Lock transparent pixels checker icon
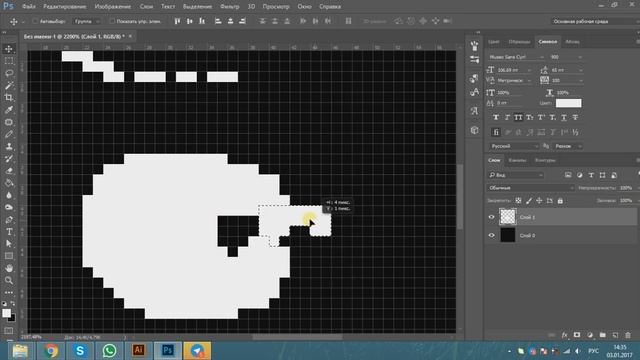Viewport: 640px width, 360px height. click(518, 200)
